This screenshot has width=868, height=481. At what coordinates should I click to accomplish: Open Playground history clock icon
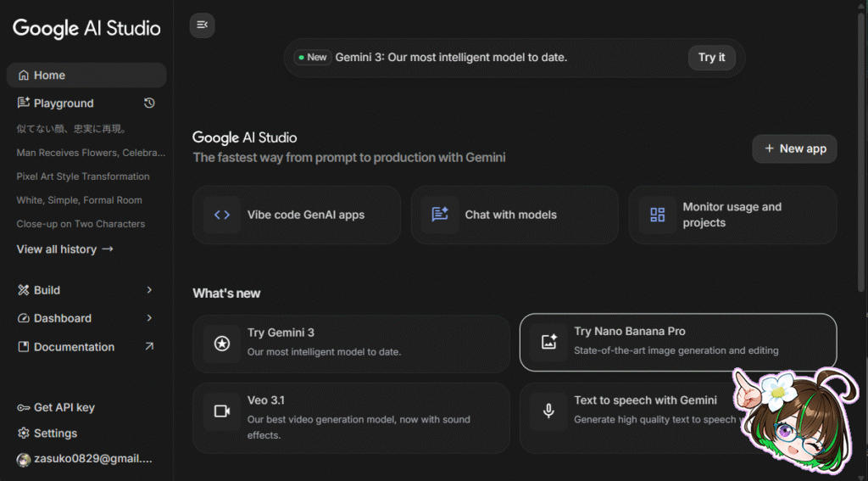(149, 103)
